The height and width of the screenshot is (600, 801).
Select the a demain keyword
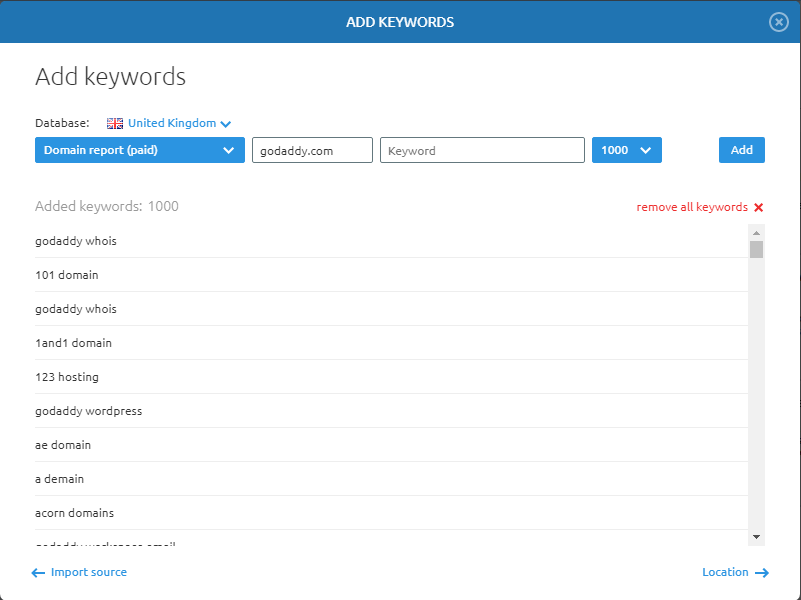[x=391, y=479]
